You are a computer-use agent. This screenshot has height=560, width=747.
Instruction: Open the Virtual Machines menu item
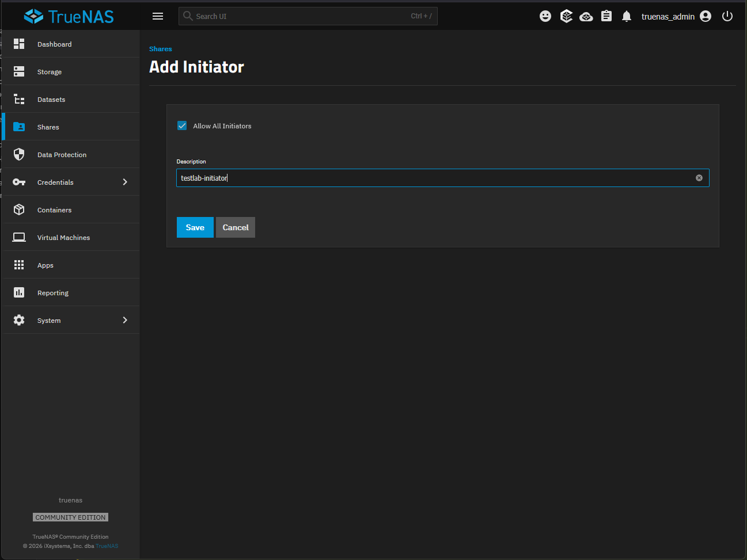tap(71, 237)
